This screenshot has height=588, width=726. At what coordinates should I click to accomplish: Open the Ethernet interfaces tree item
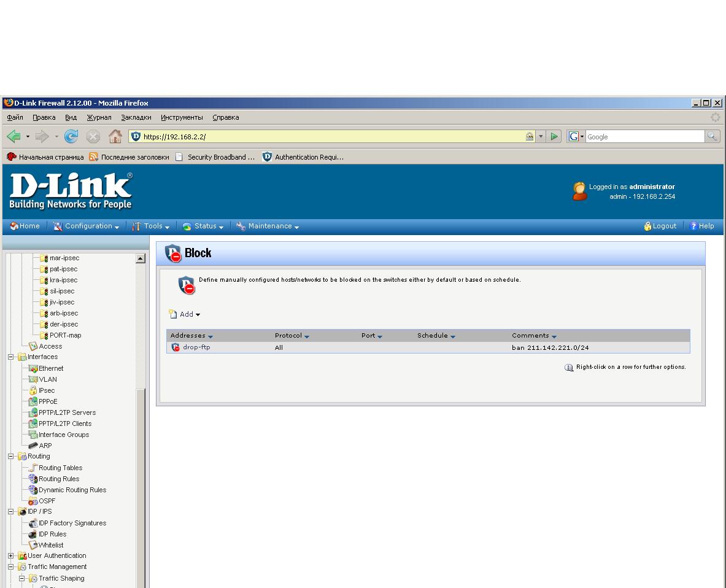click(51, 368)
